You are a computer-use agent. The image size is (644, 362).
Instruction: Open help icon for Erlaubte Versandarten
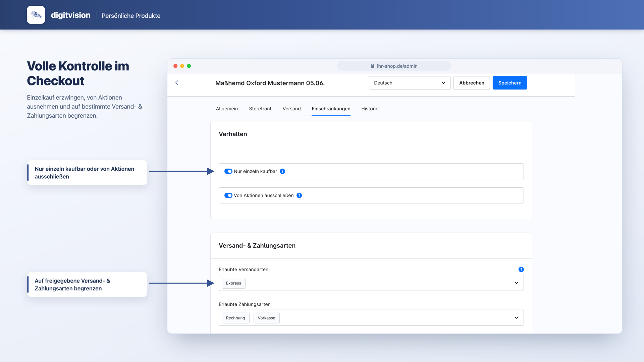[x=521, y=269]
